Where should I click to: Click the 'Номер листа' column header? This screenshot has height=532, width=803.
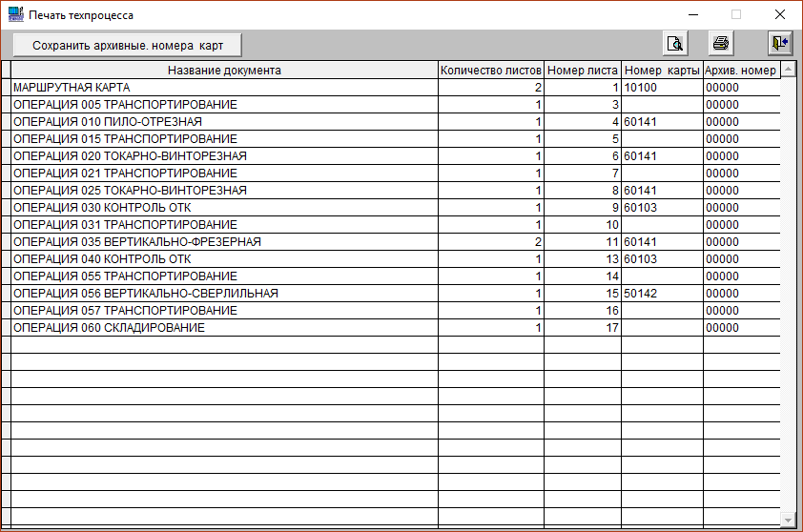[583, 71]
